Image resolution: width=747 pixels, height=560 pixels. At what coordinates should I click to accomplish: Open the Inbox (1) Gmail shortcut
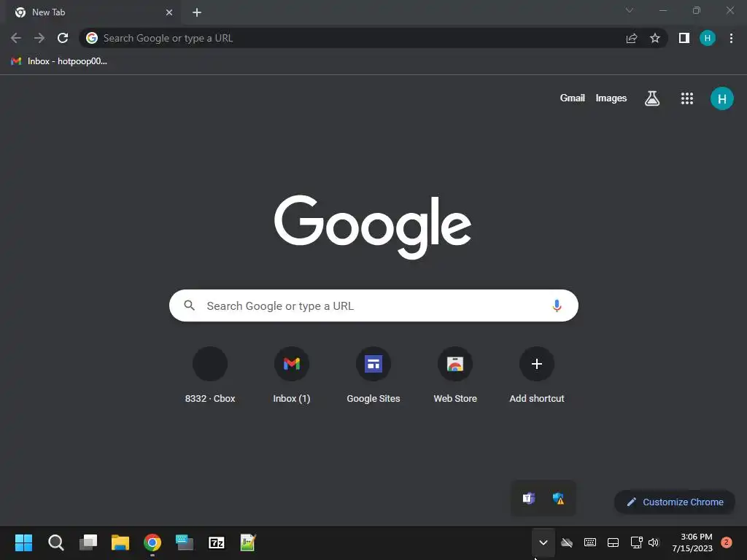(x=292, y=376)
